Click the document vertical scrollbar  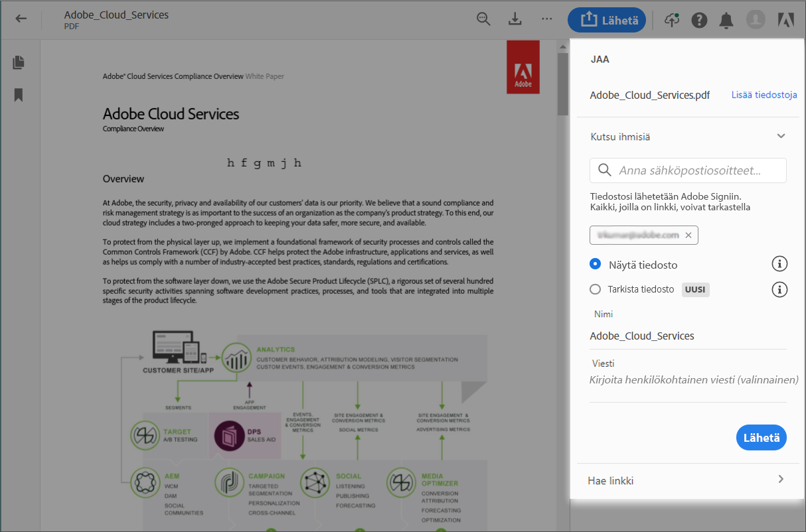pyautogui.click(x=563, y=285)
